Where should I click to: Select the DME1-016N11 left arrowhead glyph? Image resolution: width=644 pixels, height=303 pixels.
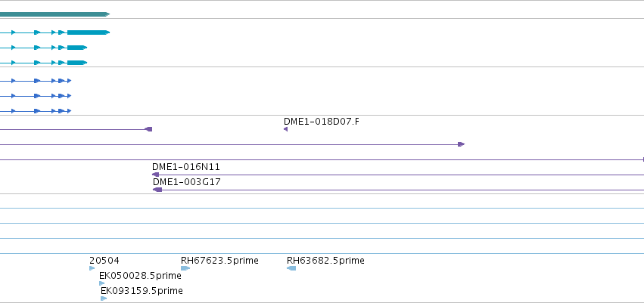(x=155, y=175)
